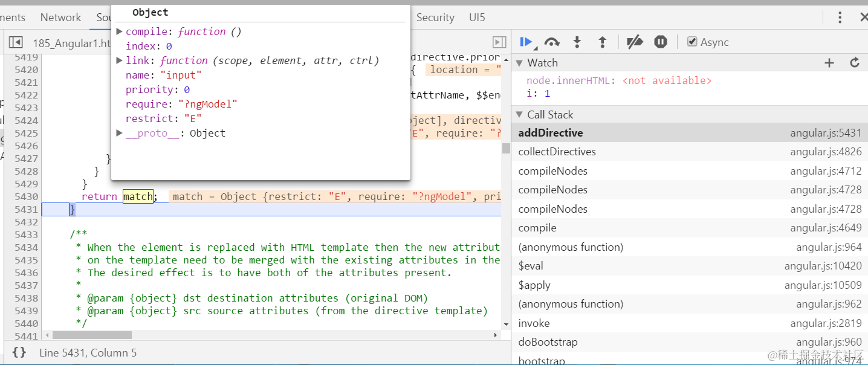Select compileNodes frame directly above compile
The image size is (868, 365).
pos(689,209)
